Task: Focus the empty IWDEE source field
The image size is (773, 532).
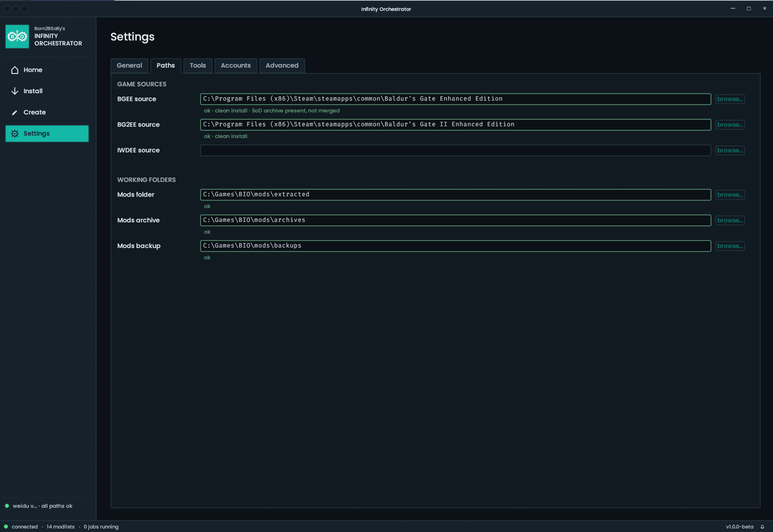Action: tap(455, 150)
